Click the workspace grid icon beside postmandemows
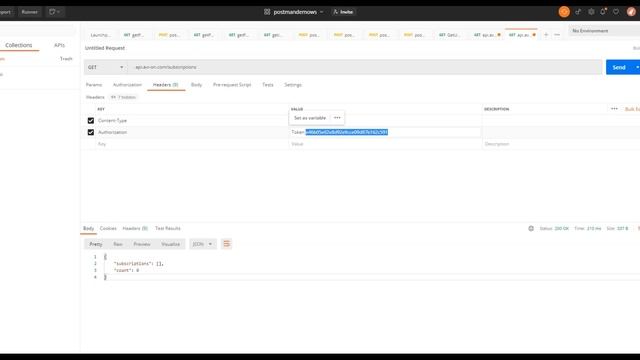This screenshot has width=640, height=360. (x=267, y=12)
